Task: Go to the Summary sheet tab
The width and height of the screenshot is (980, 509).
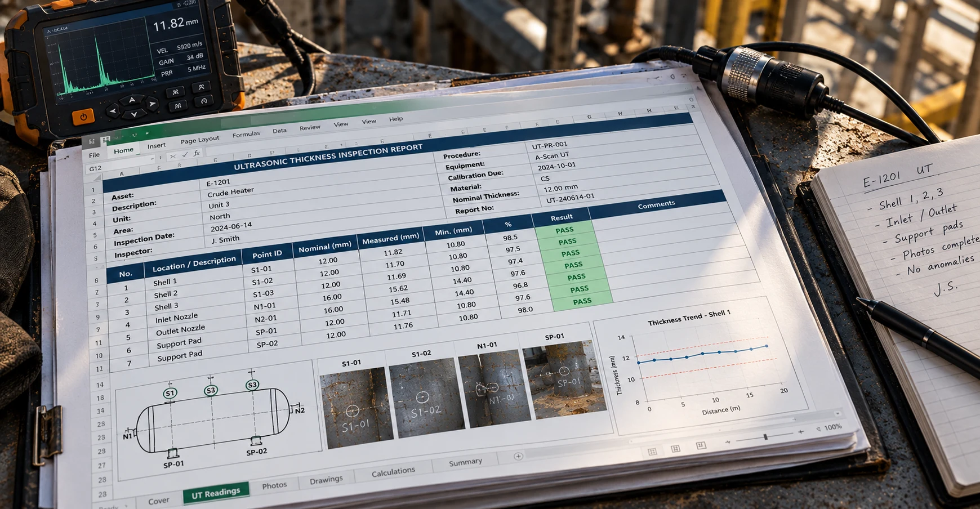Action: pyautogui.click(x=465, y=462)
